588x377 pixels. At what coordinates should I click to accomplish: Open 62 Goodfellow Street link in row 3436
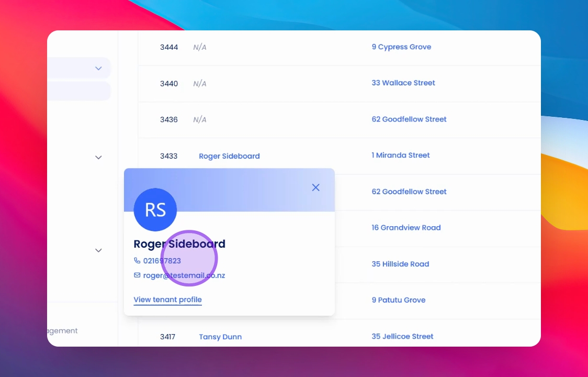409,119
